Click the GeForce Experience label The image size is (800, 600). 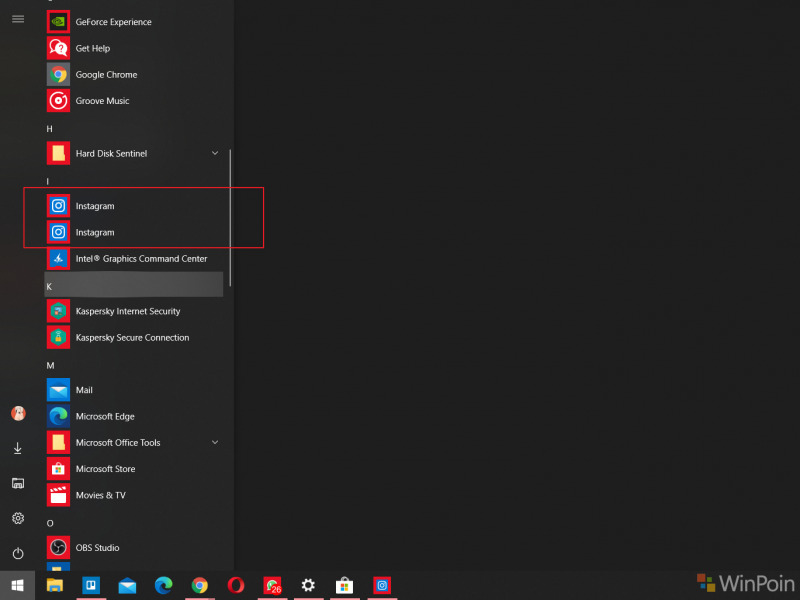(113, 22)
